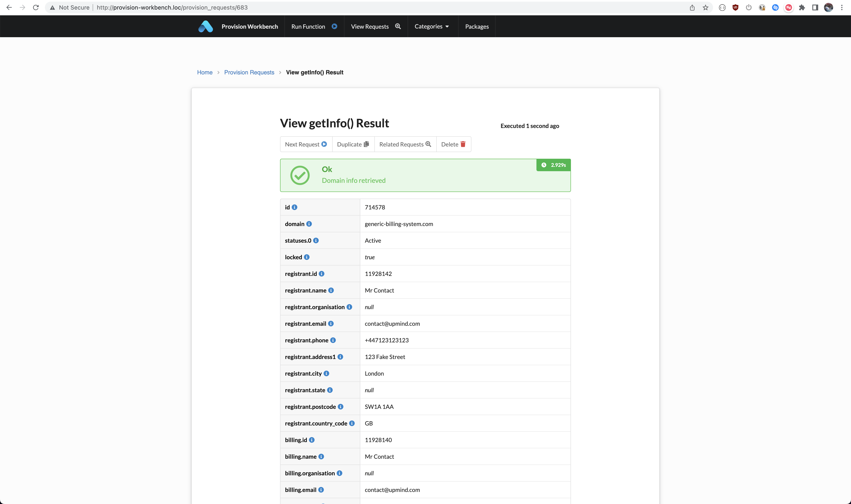The width and height of the screenshot is (851, 504).
Task: Click info icon next to id field
Action: click(294, 207)
